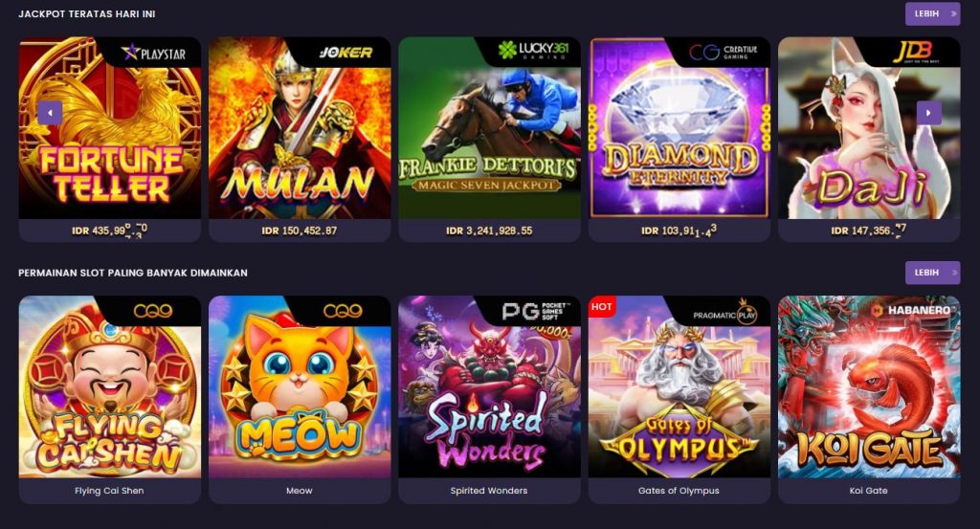
Task: Open the Fortune Teller game thumbnail
Action: coord(110,128)
